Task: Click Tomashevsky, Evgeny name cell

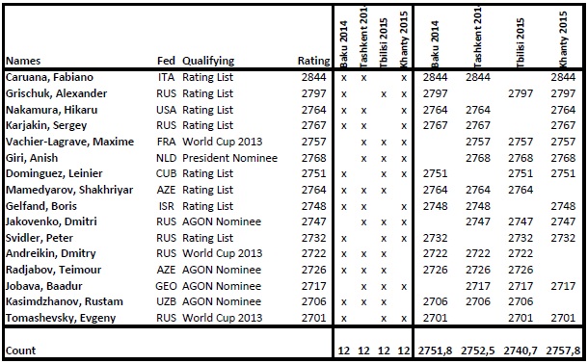Action: 61,318
